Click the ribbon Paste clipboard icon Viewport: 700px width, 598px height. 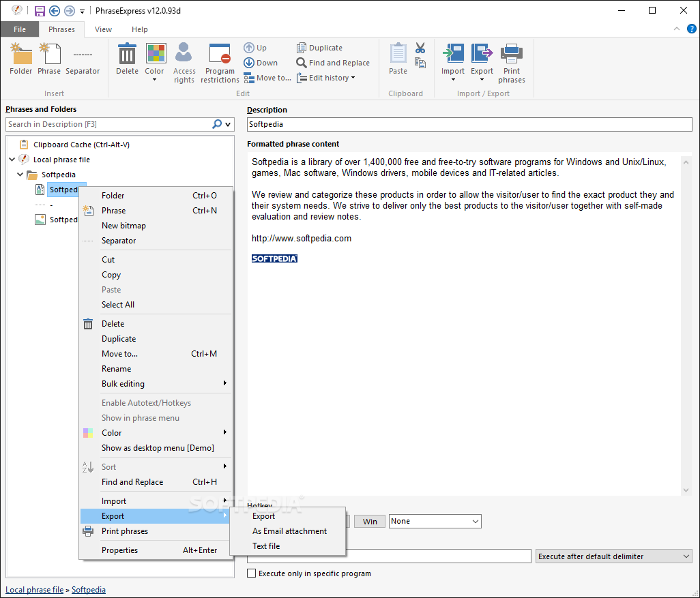pos(398,59)
